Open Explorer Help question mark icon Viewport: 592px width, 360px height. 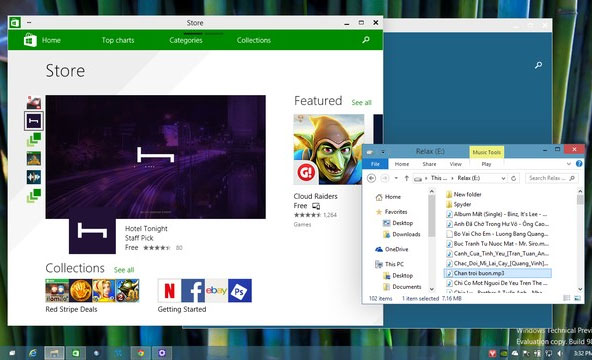[x=579, y=164]
